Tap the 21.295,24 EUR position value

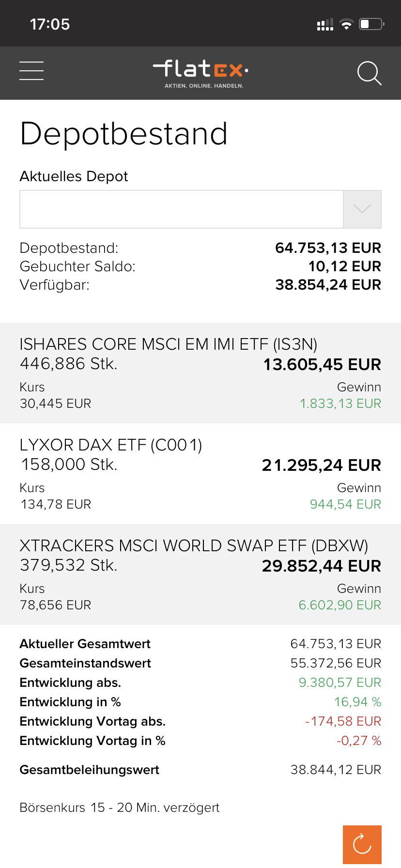(322, 465)
